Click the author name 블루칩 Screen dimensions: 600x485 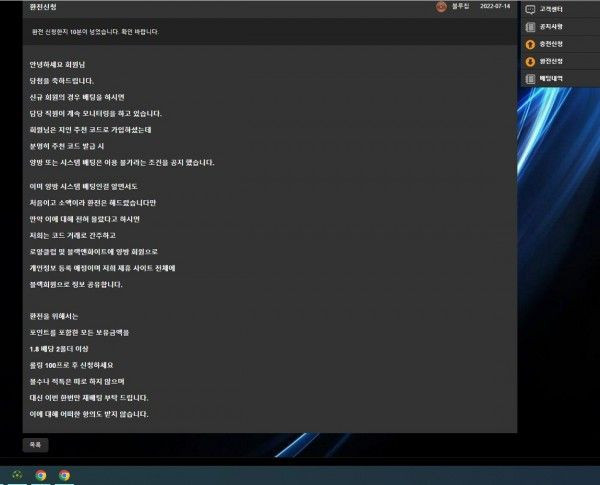tap(460, 7)
